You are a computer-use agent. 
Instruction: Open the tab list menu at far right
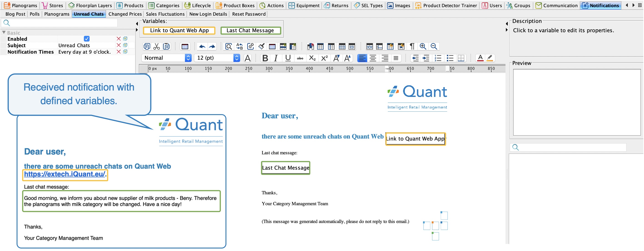tap(640, 5)
